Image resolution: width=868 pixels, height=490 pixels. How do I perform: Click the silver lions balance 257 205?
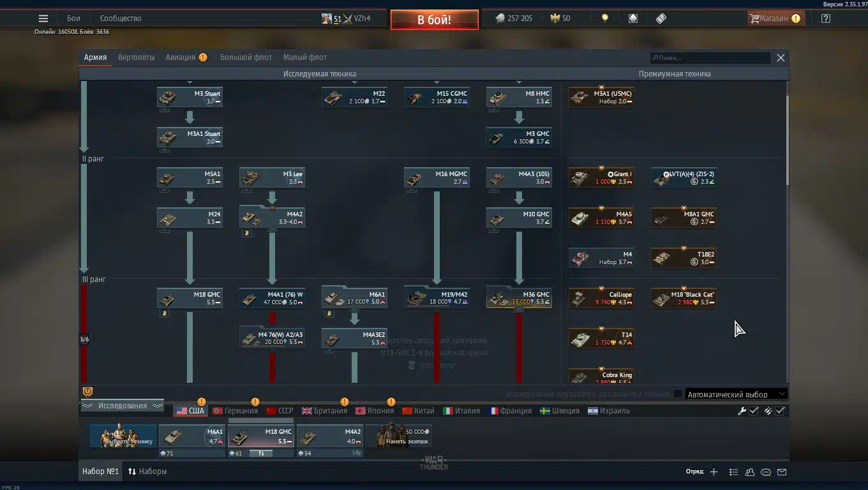point(514,19)
